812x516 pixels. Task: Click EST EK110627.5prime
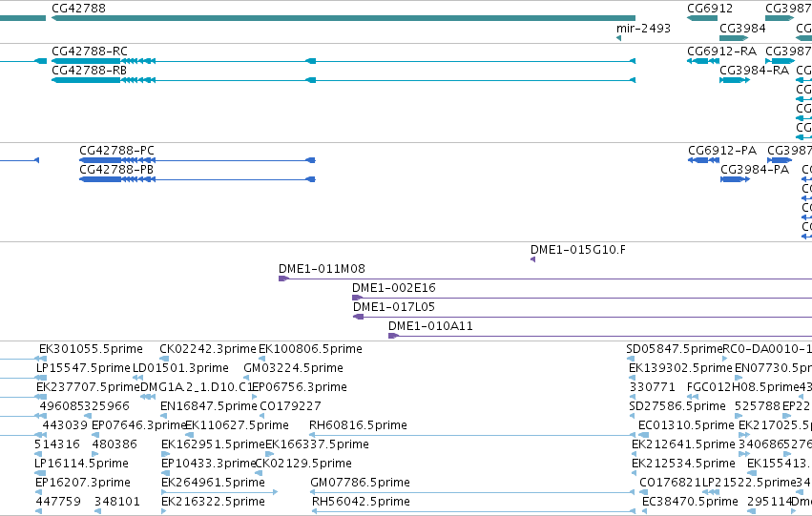click(x=189, y=435)
